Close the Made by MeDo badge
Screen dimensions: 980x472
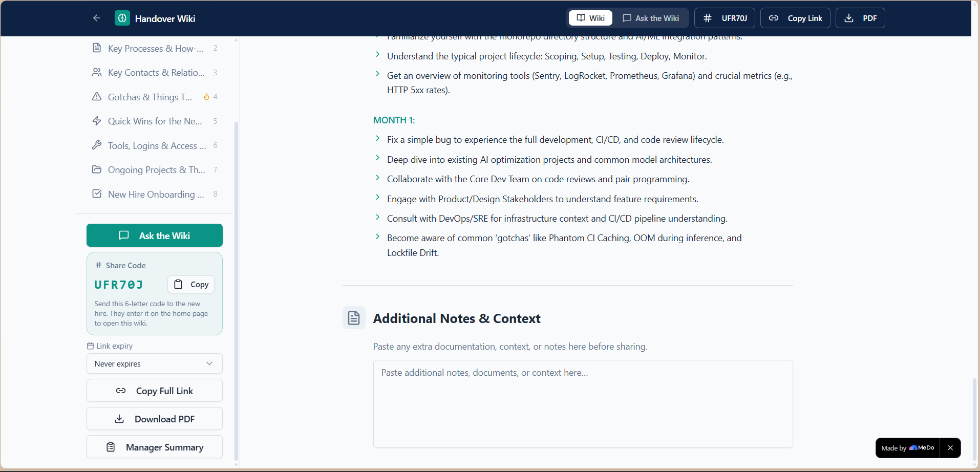pyautogui.click(x=950, y=448)
